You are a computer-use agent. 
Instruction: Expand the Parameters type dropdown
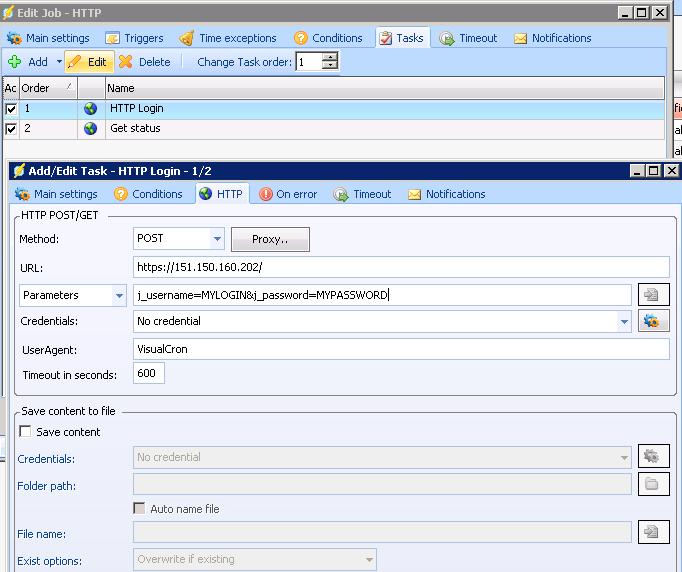tap(120, 296)
